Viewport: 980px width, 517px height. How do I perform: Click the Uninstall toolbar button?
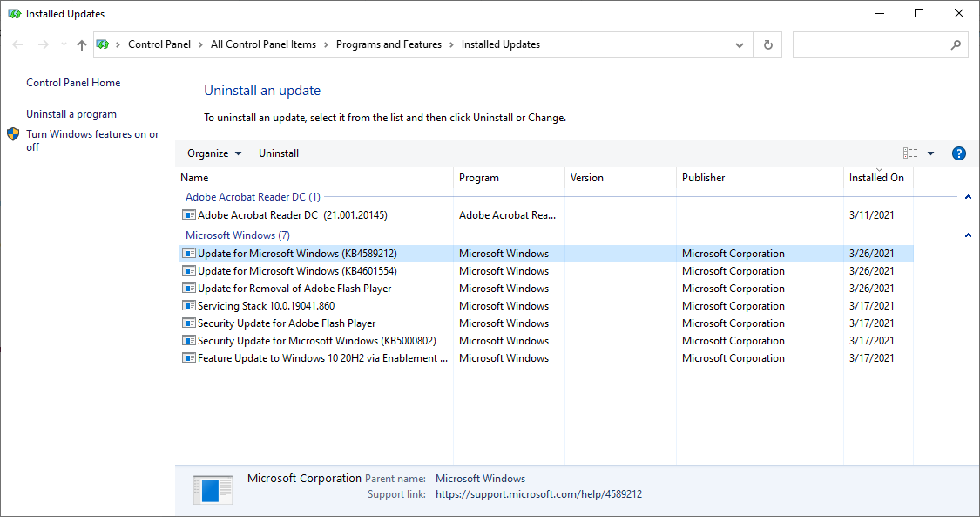(279, 153)
